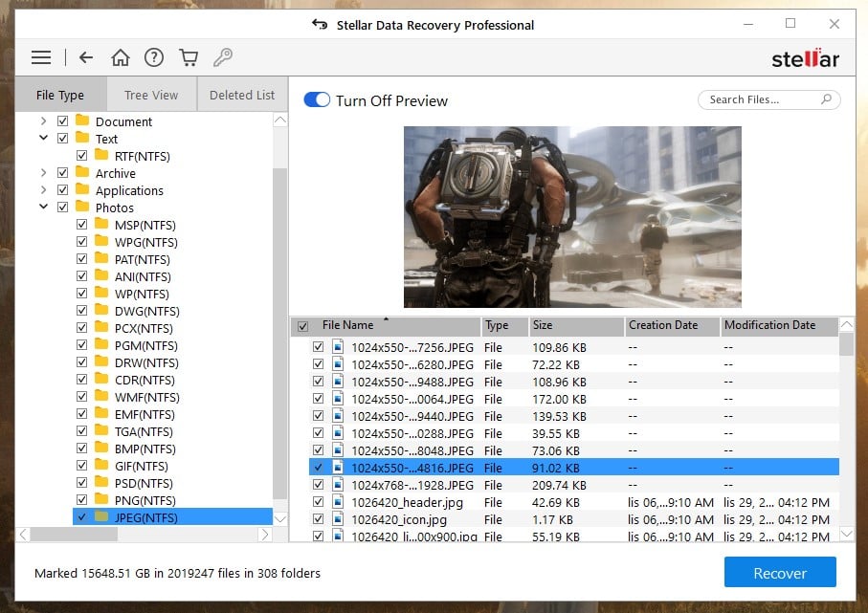The width and height of the screenshot is (868, 613).
Task: Uncheck the PNG(NTFS) checkbox
Action: [82, 499]
